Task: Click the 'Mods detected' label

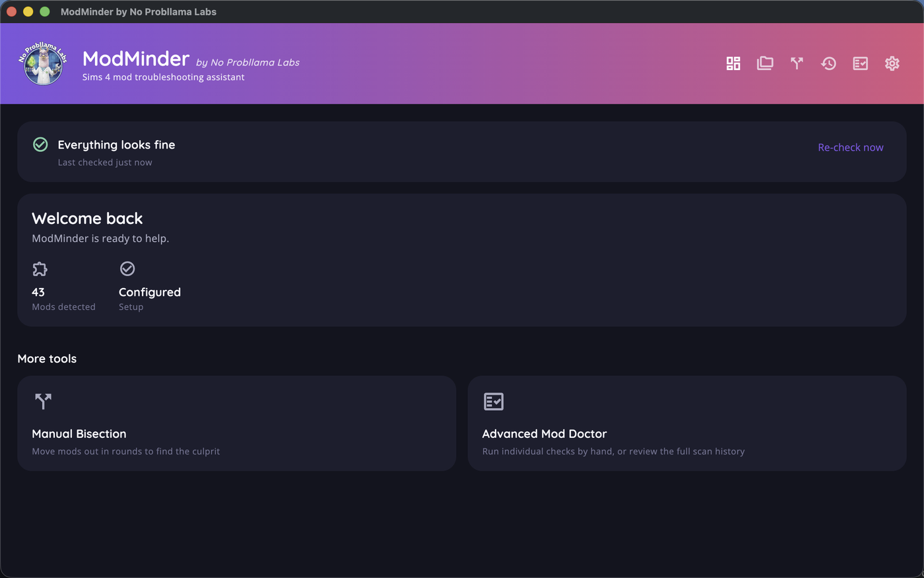Action: click(x=63, y=307)
